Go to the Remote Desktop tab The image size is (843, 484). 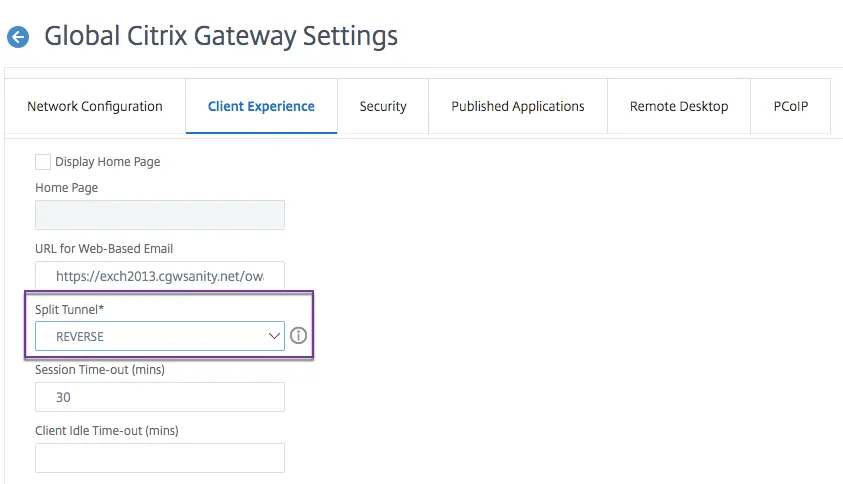pos(679,106)
